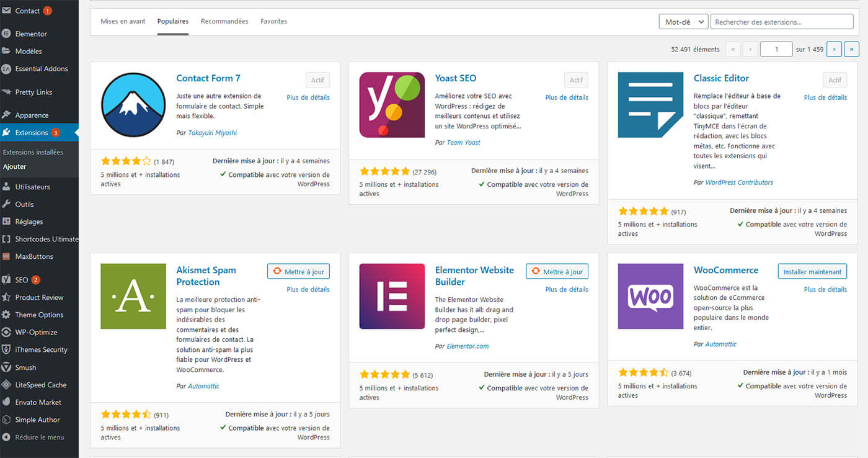Image resolution: width=868 pixels, height=458 pixels.
Task: Click the Simple Author gear icon
Action: point(6,420)
